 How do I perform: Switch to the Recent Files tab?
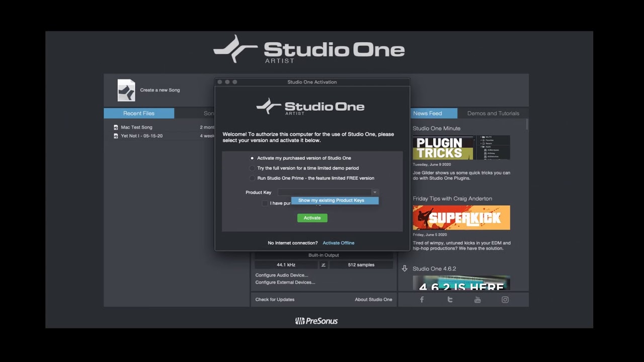(x=139, y=113)
